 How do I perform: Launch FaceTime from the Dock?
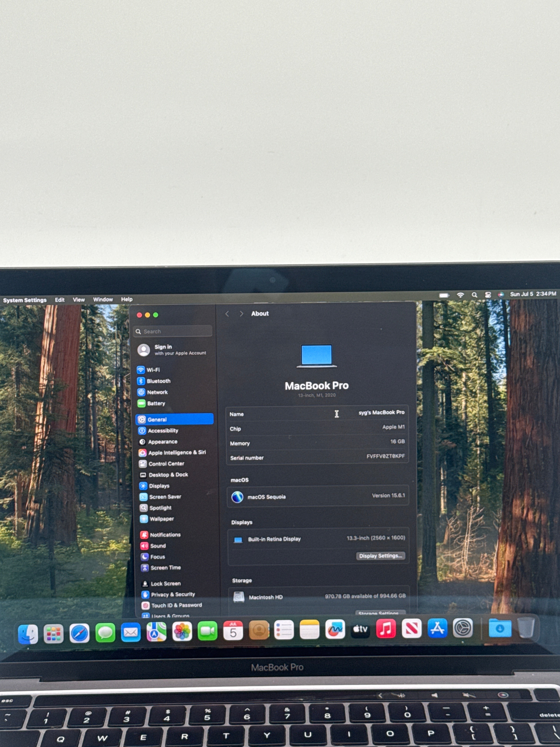[207, 631]
